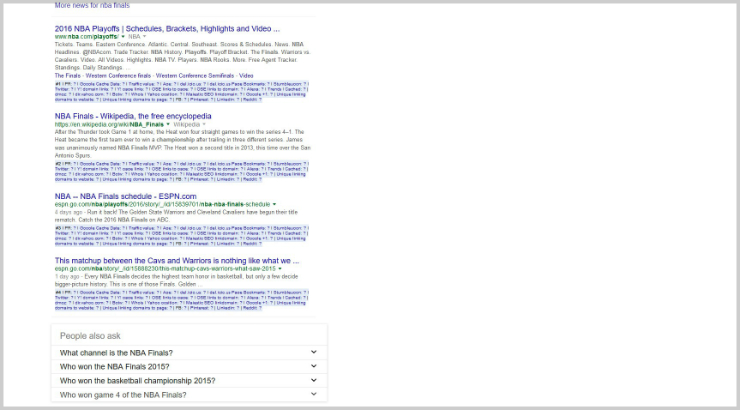740x410 pixels.
Task: Open Western Conference finals sitelink
Action: tap(118, 75)
